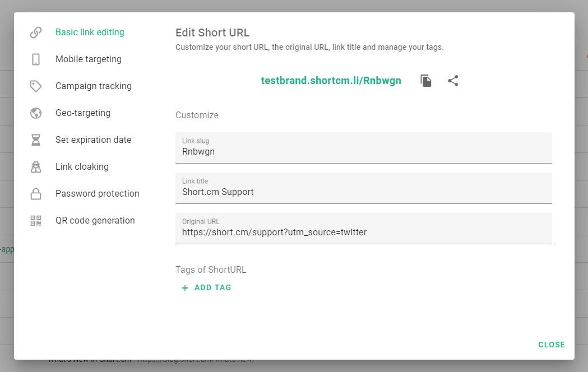Click the Geo-targeting globe icon
This screenshot has height=372, width=588.
pos(36,113)
